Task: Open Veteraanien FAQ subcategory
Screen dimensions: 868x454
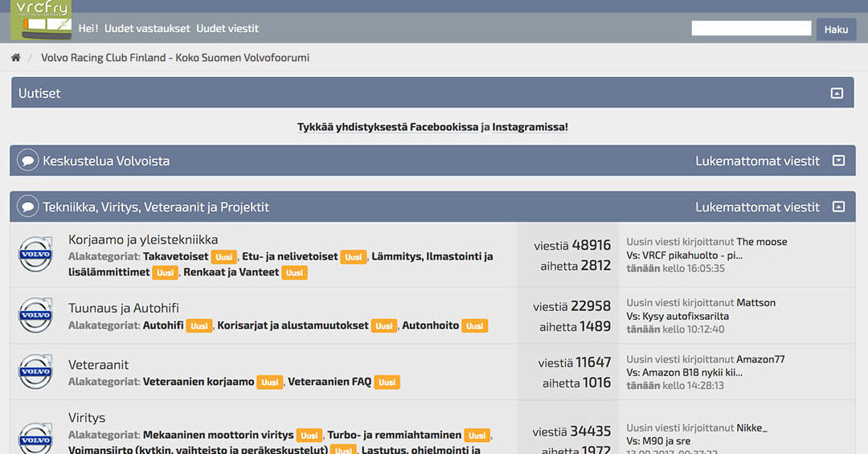Action: point(330,382)
